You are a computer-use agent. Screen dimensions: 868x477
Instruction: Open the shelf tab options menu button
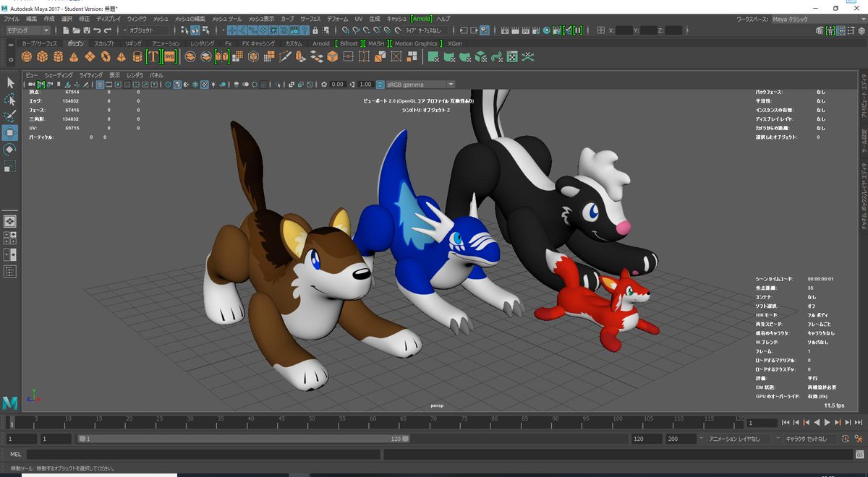(10, 44)
